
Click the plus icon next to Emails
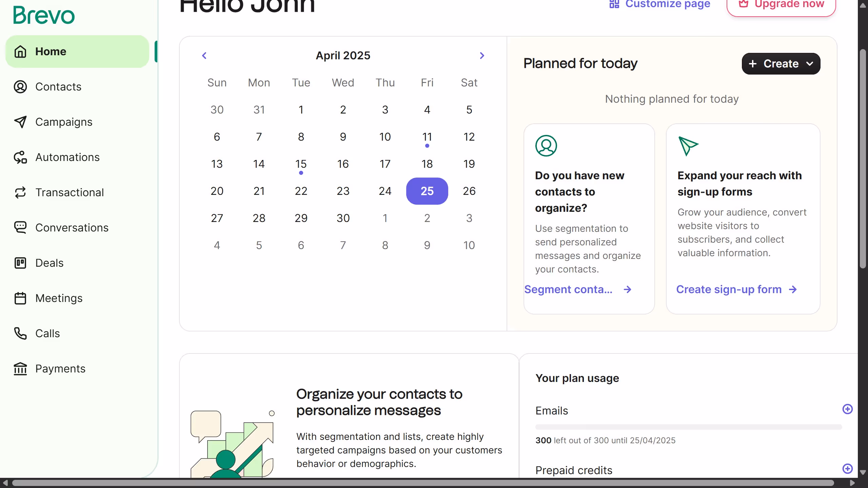pyautogui.click(x=847, y=409)
